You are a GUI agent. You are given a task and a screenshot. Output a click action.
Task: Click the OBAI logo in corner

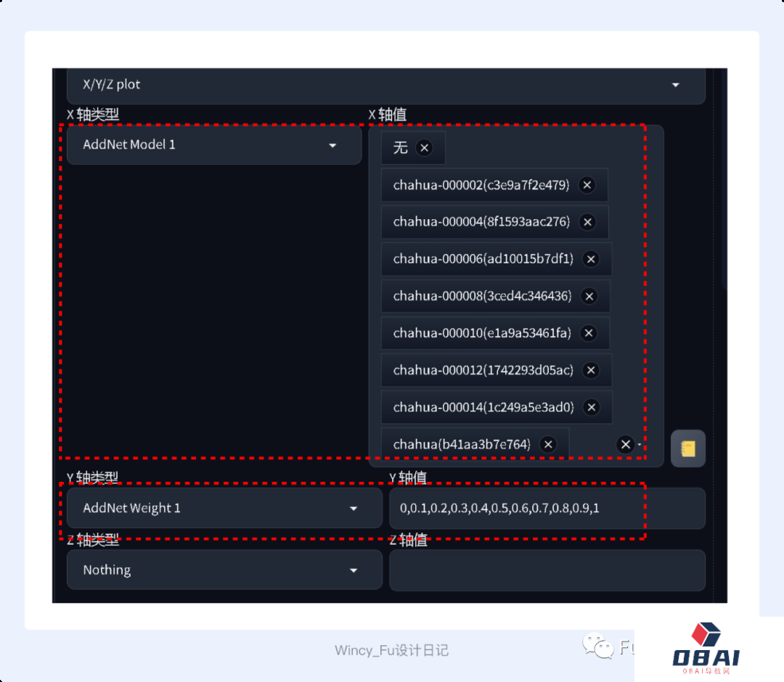(706, 651)
